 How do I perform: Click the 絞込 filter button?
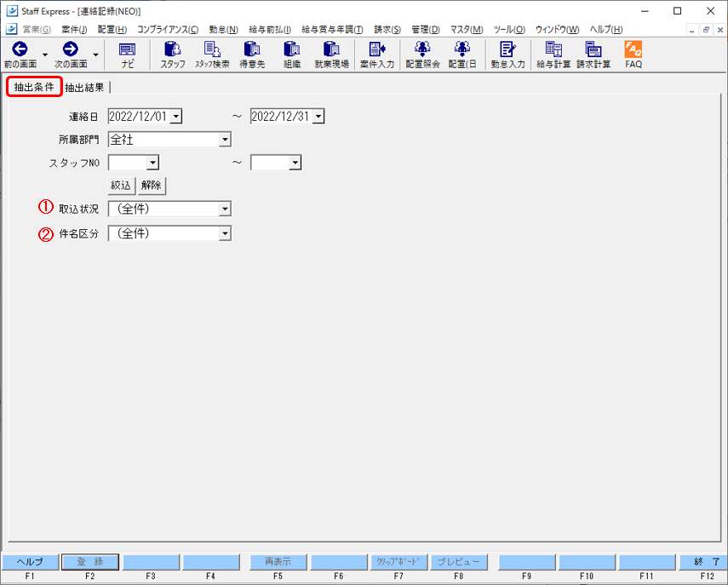[x=121, y=186]
